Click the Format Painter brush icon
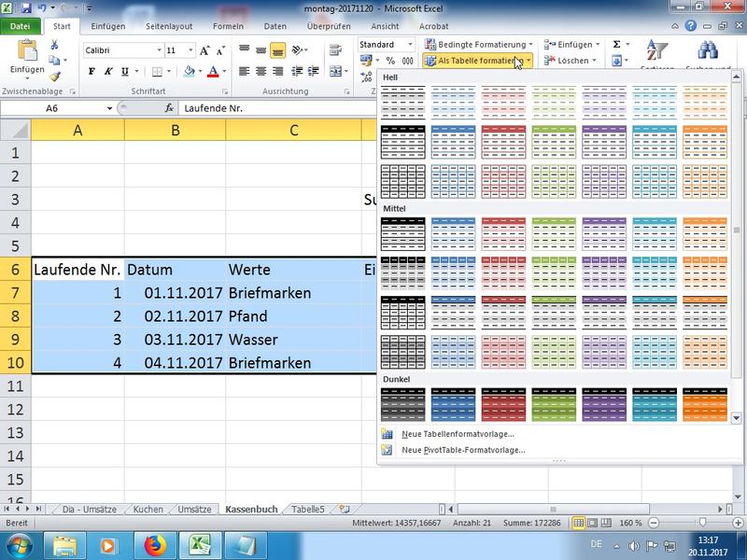747x560 pixels. (x=55, y=76)
